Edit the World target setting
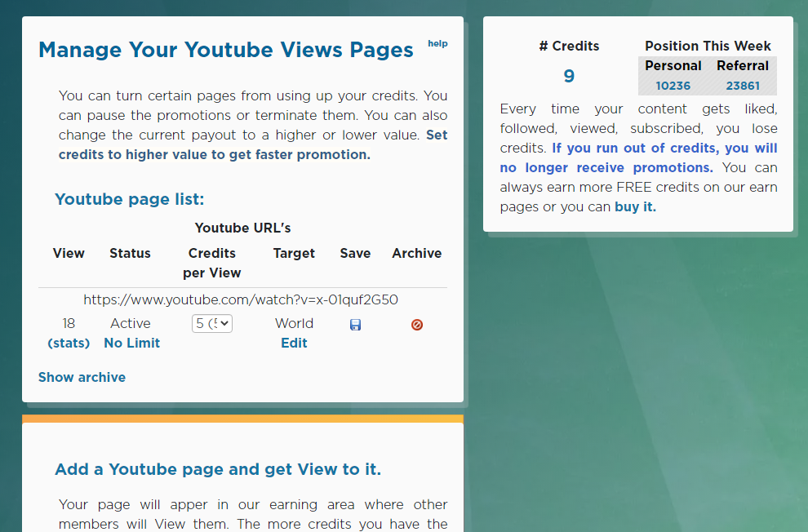This screenshot has height=532, width=808. point(294,344)
